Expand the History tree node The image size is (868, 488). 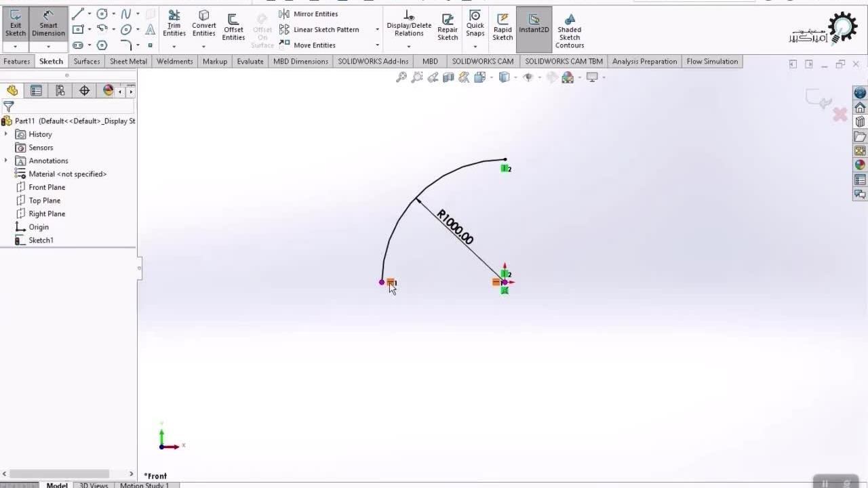pos(6,134)
